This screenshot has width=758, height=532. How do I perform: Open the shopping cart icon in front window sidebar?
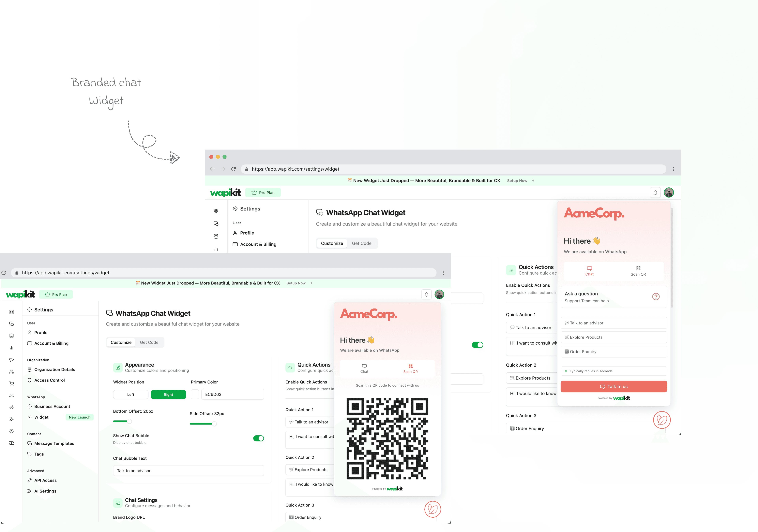point(12,383)
